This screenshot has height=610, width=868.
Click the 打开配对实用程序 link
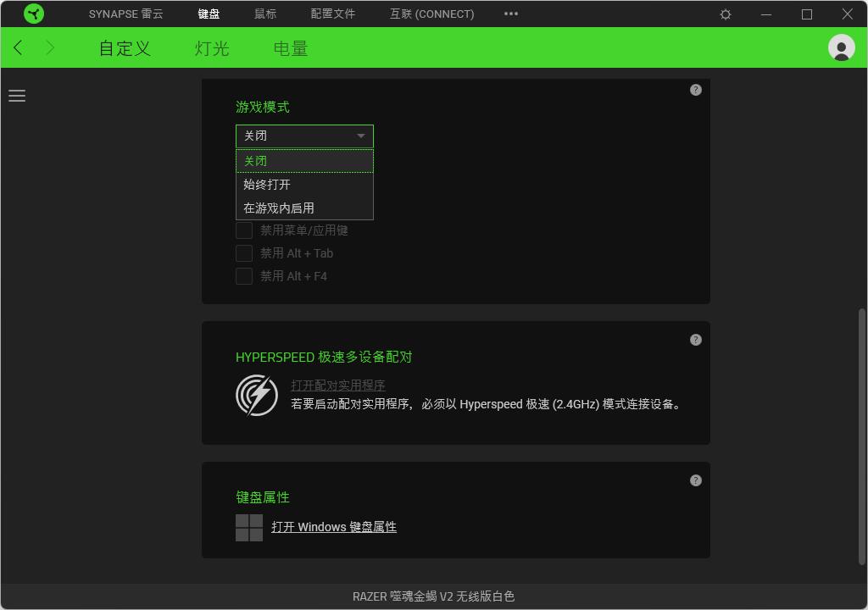(x=337, y=385)
